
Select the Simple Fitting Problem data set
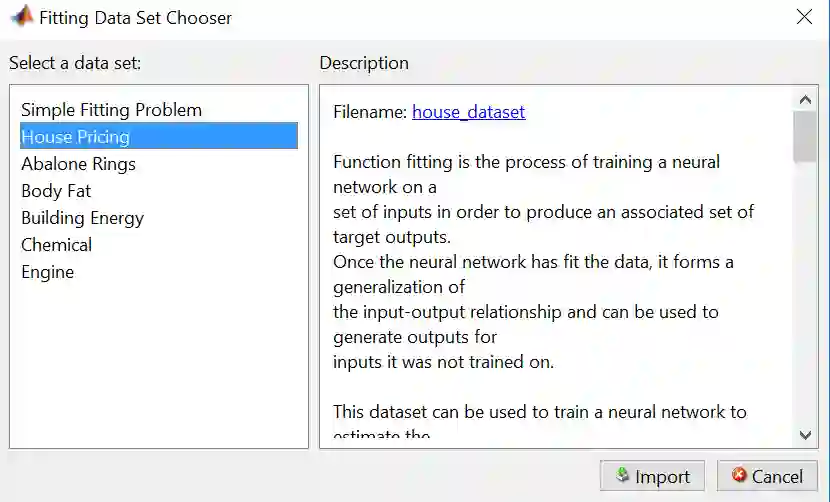pos(111,110)
